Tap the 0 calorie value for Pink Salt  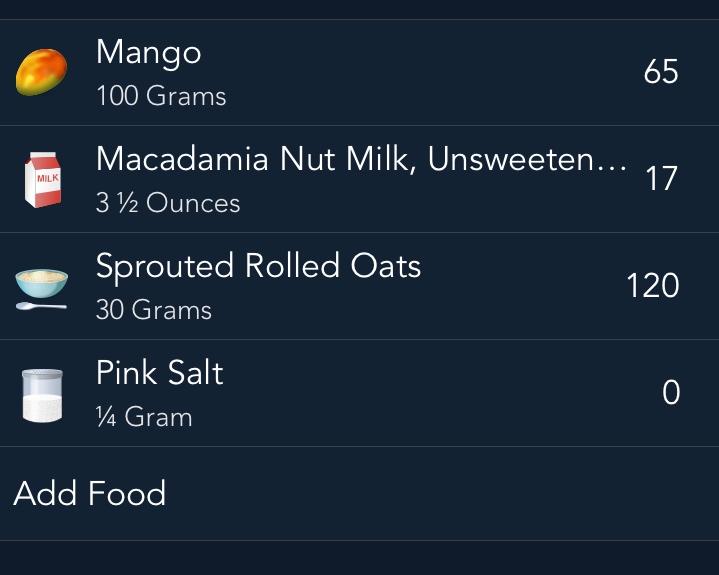click(671, 393)
